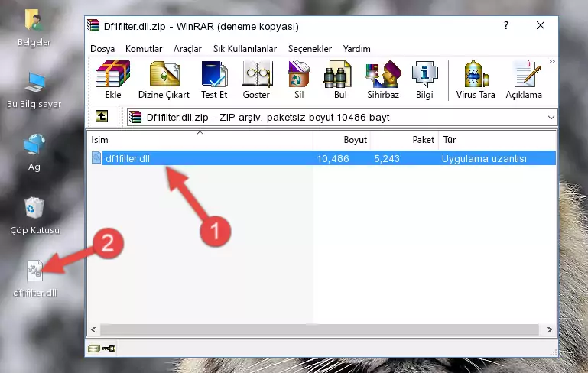Open the Dosya menu

pyautogui.click(x=102, y=49)
